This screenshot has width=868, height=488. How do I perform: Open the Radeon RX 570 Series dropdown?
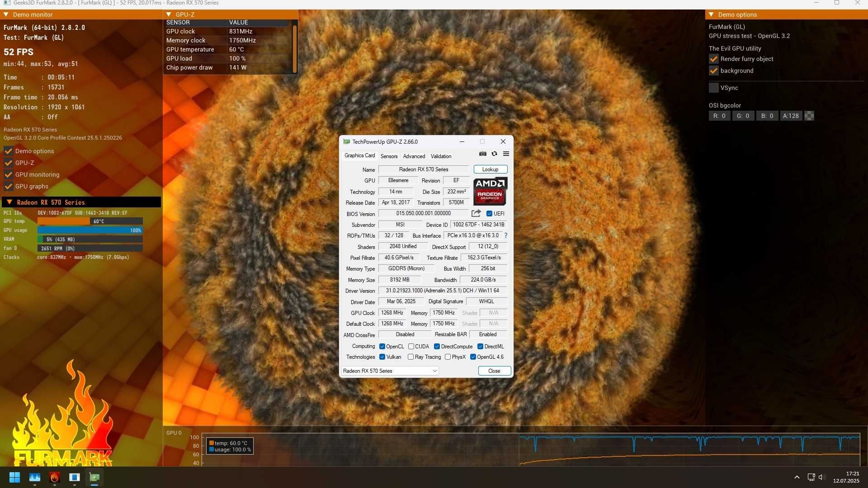pos(390,371)
